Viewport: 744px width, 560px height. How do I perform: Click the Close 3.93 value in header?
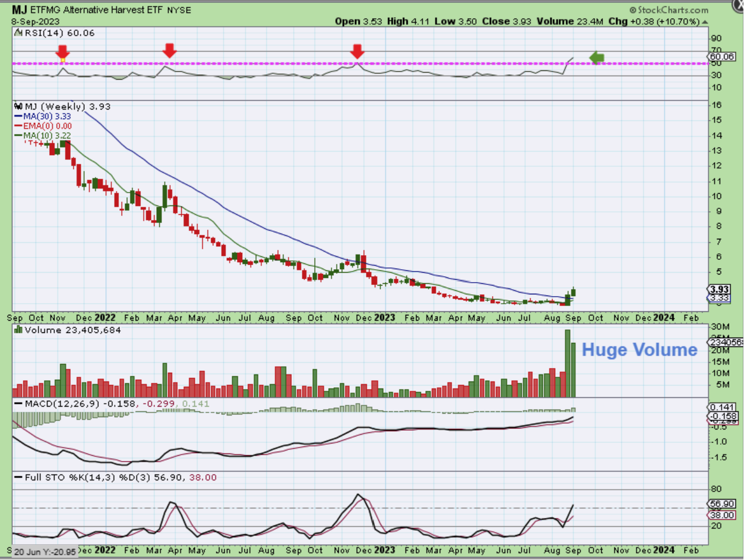pos(507,21)
